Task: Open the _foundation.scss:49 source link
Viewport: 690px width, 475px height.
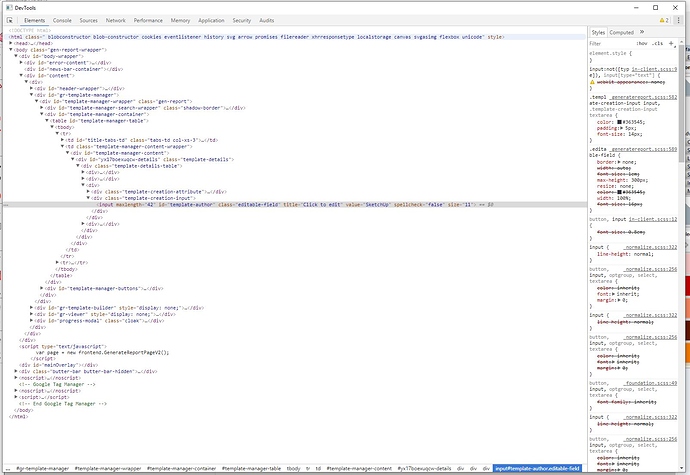Action: coord(652,383)
